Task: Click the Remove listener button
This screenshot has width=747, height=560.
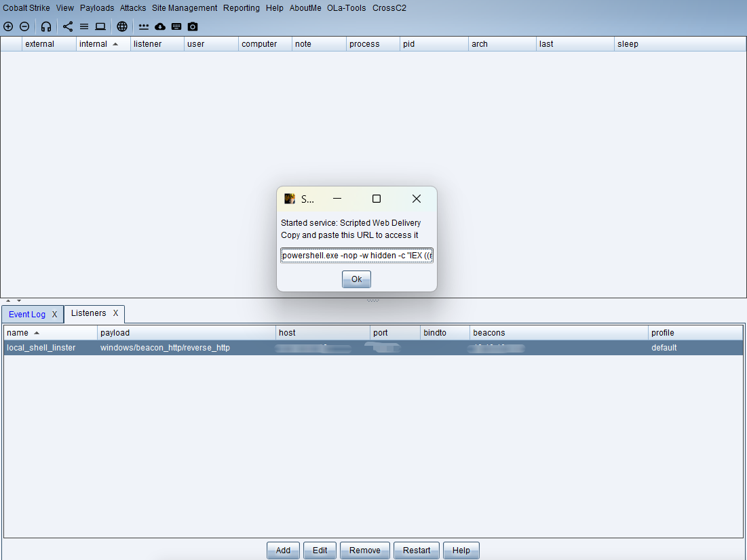Action: pyautogui.click(x=364, y=550)
